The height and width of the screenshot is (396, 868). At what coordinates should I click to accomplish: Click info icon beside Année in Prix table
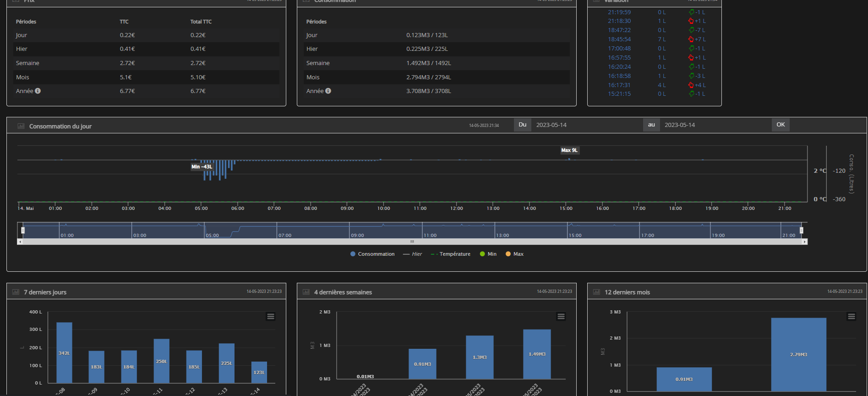pos(38,91)
